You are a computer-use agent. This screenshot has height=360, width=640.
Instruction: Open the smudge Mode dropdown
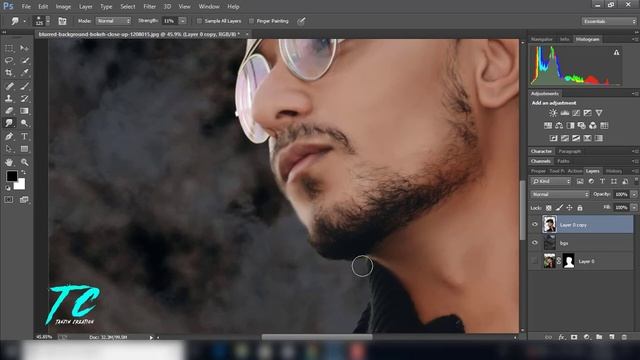pyautogui.click(x=113, y=21)
